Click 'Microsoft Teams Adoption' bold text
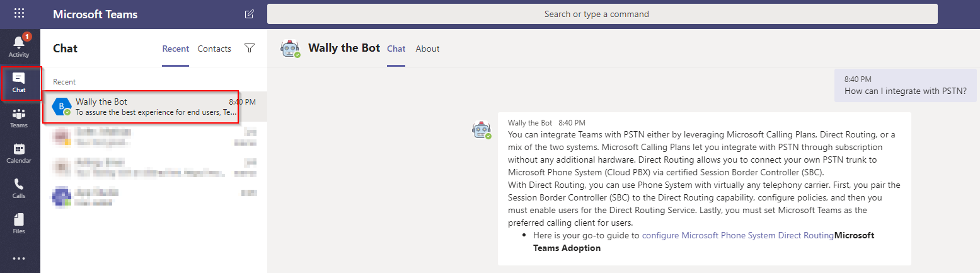The height and width of the screenshot is (273, 980). pyautogui.click(x=703, y=241)
